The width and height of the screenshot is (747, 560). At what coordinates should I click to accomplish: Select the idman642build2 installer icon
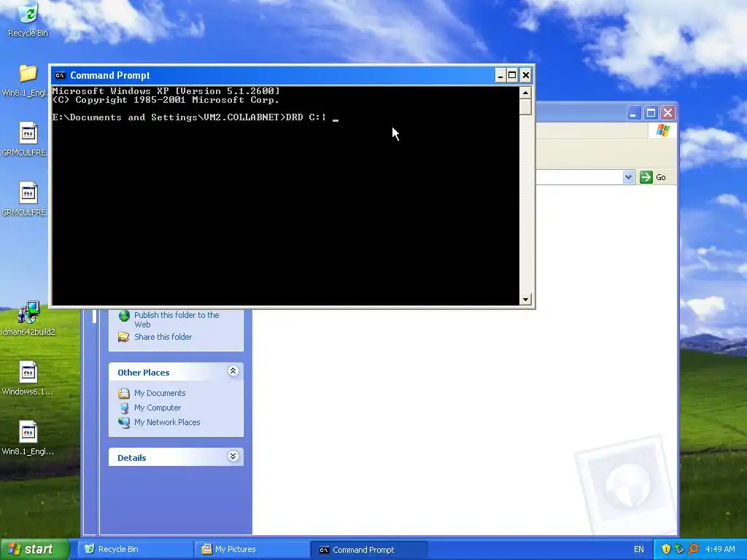pos(28,312)
